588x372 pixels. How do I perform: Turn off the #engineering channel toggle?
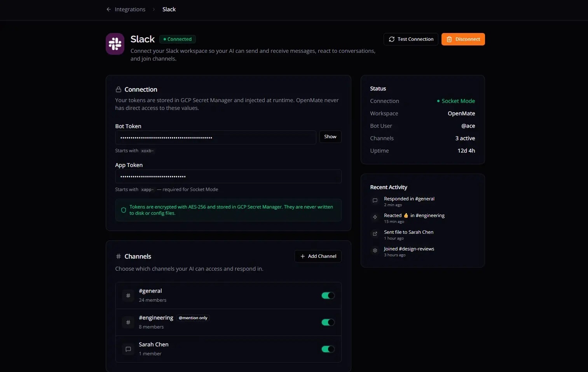(328, 322)
